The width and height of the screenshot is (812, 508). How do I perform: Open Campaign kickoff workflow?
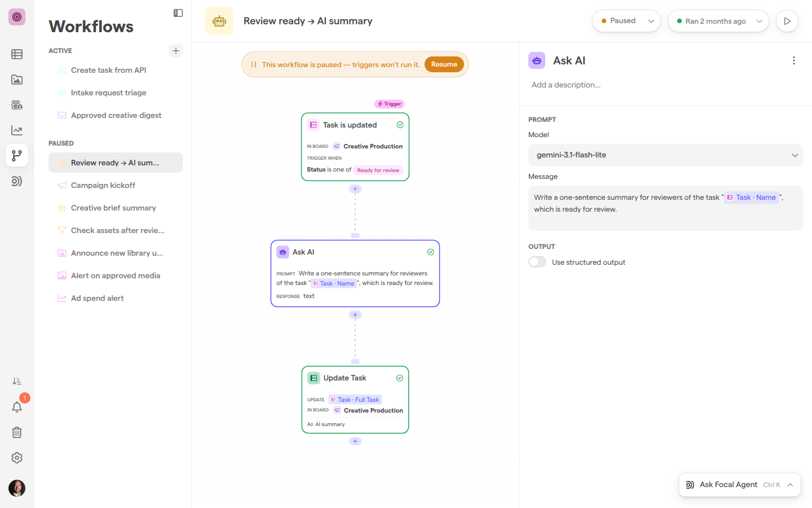(116, 185)
